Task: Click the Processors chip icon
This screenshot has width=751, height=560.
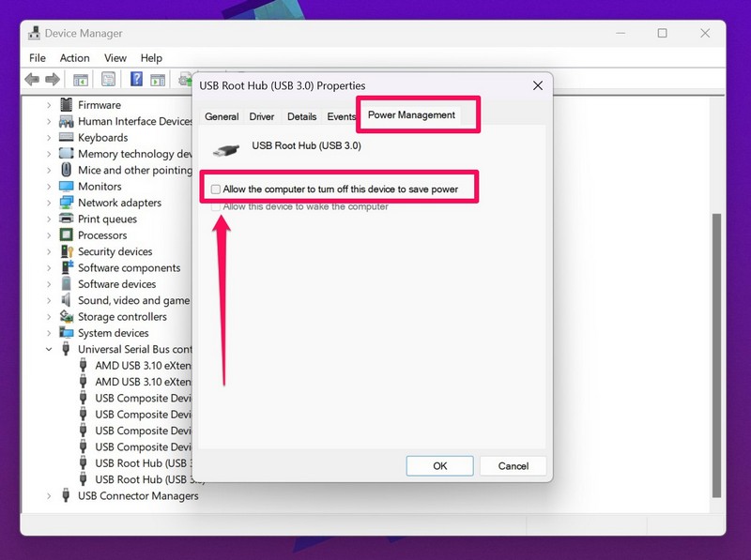Action: pyautogui.click(x=66, y=235)
